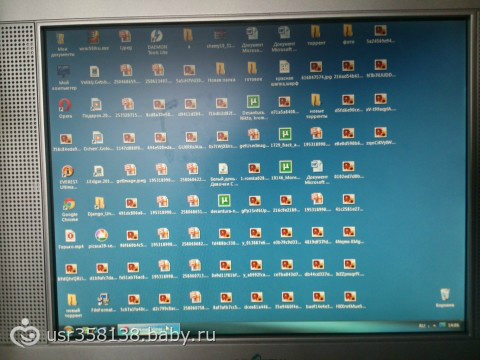Select the FdoFormat program icon
Viewport: 480px width, 360px height.
103,303
